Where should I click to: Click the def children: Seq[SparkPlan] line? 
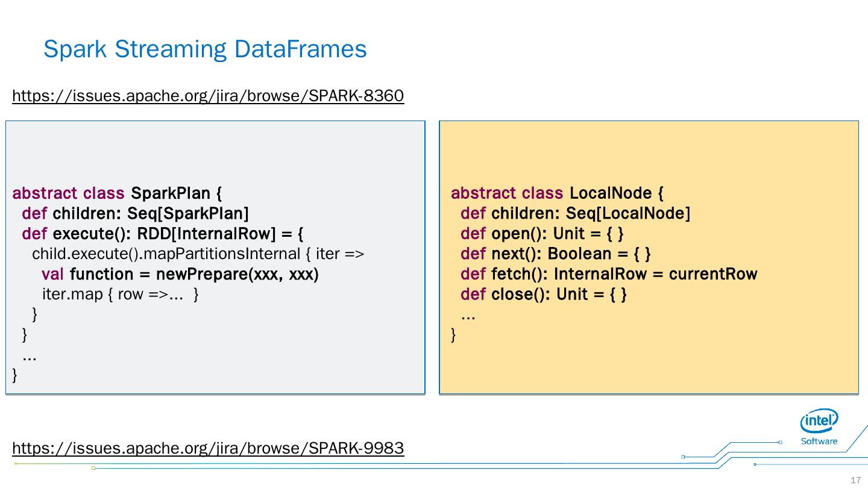(x=135, y=213)
